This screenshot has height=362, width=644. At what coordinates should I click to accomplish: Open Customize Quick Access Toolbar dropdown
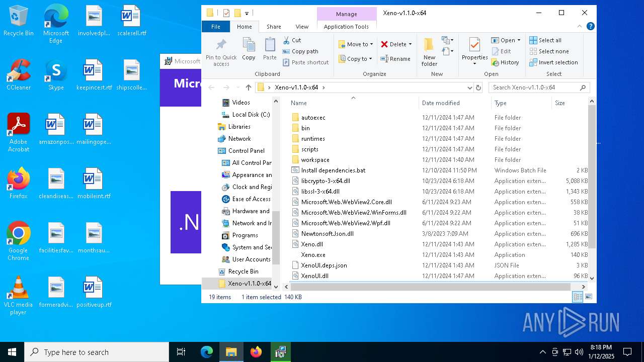coord(247,13)
